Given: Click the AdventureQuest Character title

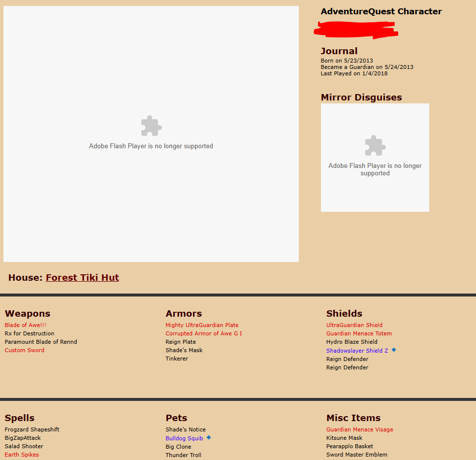Looking at the screenshot, I should coord(381,11).
